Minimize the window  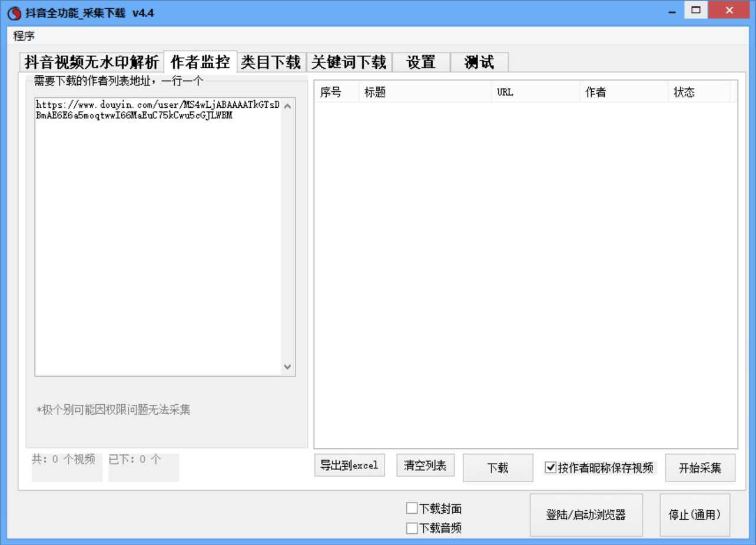click(x=673, y=11)
